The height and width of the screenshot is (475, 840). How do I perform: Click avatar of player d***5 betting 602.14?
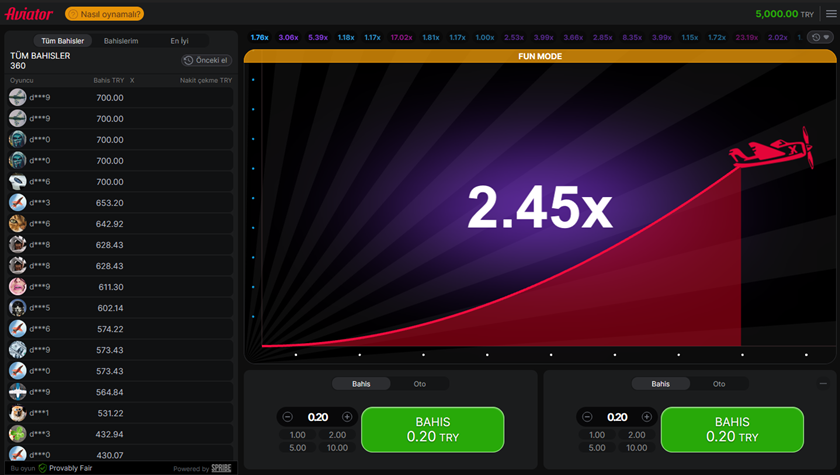(x=18, y=307)
